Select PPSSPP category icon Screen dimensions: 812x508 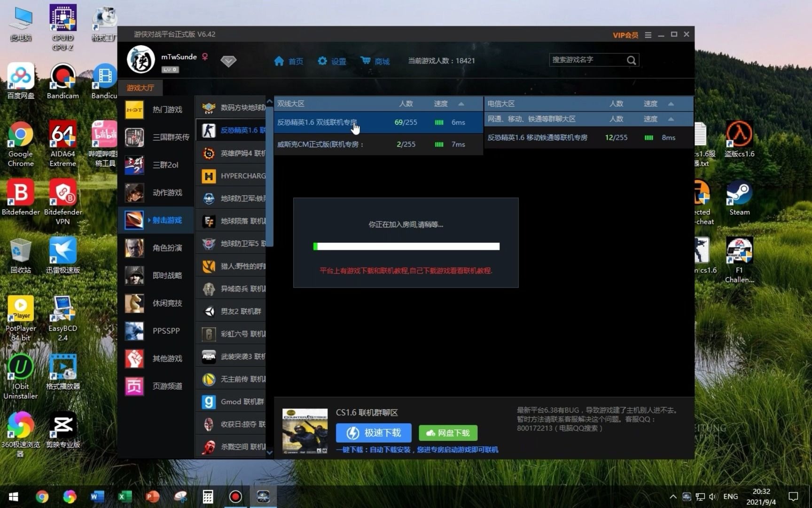(134, 331)
